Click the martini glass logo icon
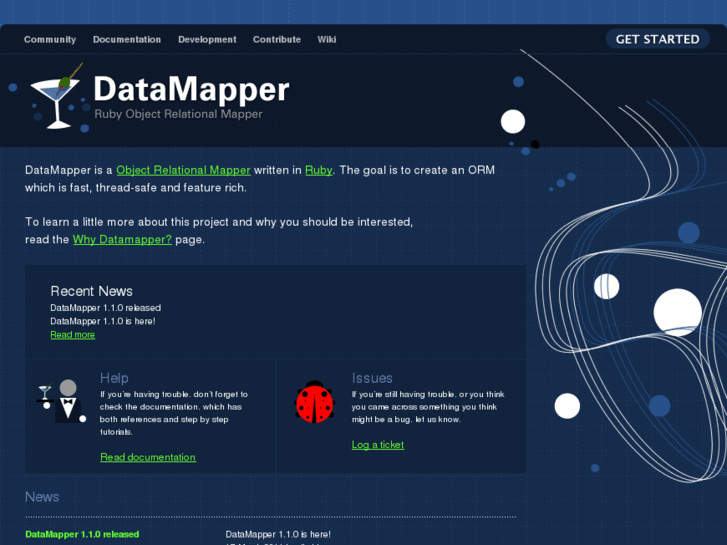Image resolution: width=727 pixels, height=545 pixels. (57, 97)
